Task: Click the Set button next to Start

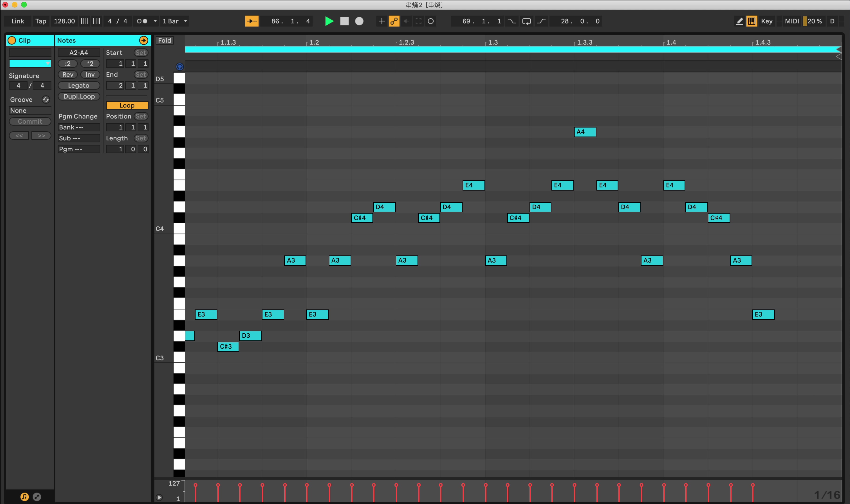Action: [141, 53]
